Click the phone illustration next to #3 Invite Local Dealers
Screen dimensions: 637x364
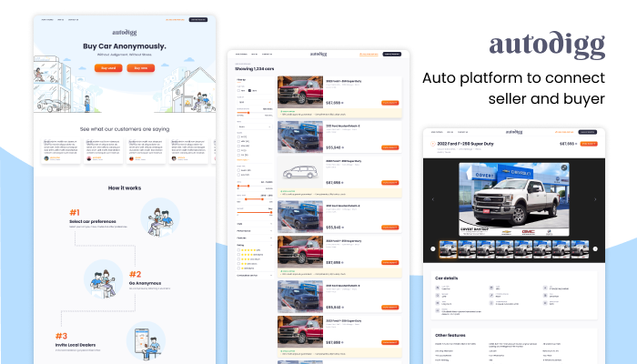tap(146, 341)
